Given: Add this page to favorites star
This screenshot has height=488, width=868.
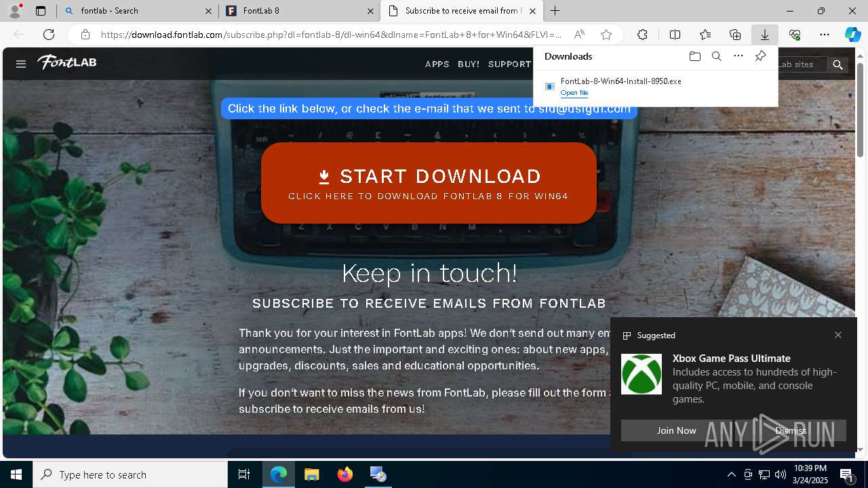Looking at the screenshot, I should (x=606, y=35).
